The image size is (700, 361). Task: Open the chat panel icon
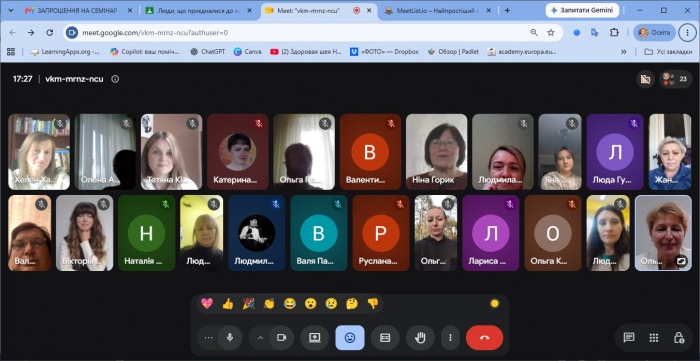[629, 337]
